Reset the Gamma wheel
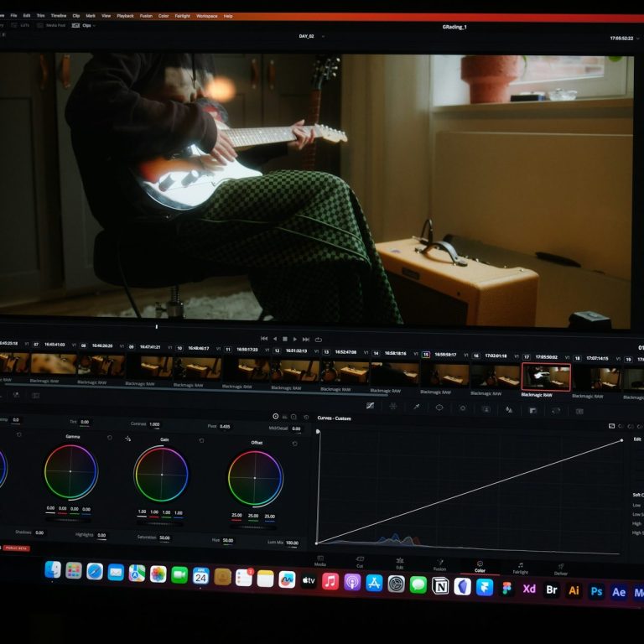The width and height of the screenshot is (644, 644). click(110, 438)
